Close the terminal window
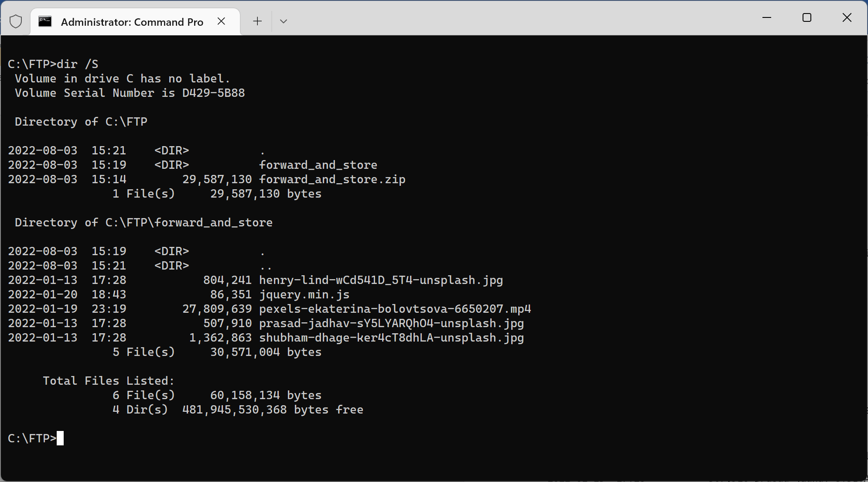Screen dimensions: 868x482 tap(847, 17)
